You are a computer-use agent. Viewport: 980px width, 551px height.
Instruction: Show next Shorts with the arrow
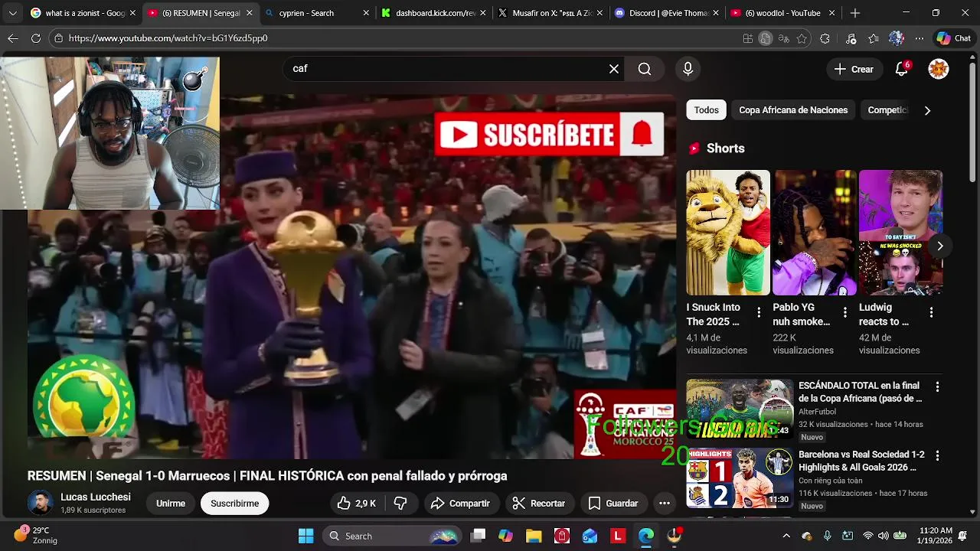939,246
